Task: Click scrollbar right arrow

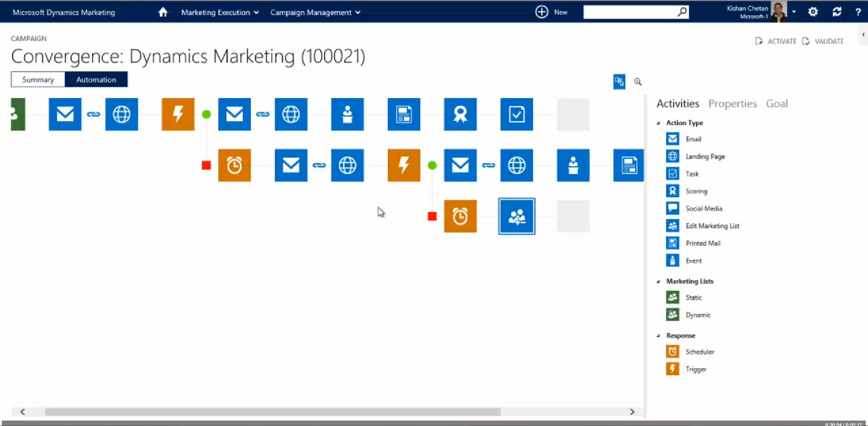Action: [632, 412]
